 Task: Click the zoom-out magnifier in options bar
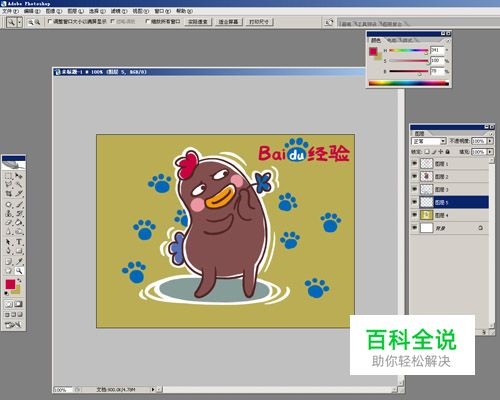pyautogui.click(x=37, y=22)
